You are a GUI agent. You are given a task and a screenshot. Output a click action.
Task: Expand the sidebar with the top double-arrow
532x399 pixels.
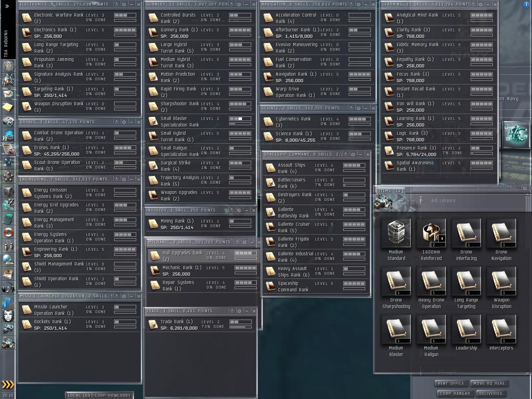[x=7, y=6]
